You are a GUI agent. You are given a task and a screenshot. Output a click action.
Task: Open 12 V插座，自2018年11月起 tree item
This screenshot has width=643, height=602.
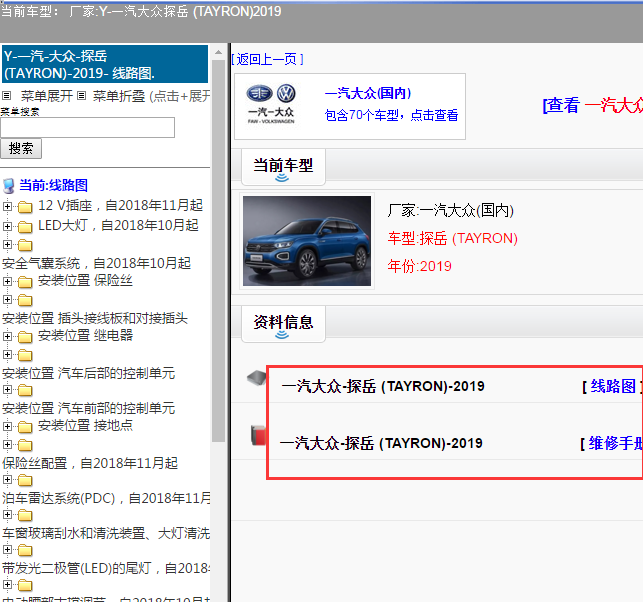point(121,205)
